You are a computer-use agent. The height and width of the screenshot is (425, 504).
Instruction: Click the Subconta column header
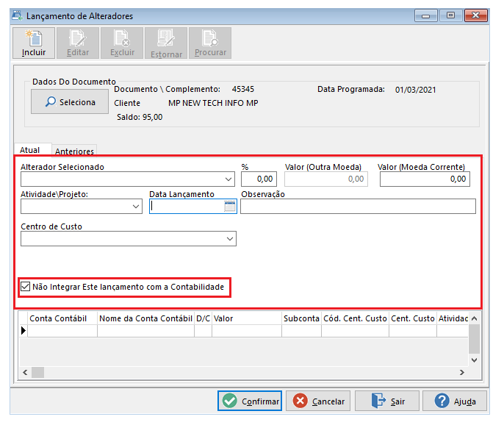301,318
